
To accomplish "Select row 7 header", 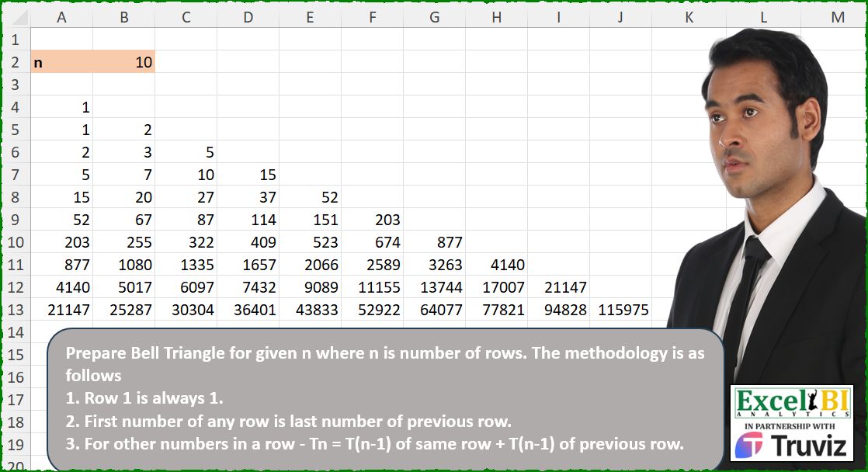I will tap(16, 175).
